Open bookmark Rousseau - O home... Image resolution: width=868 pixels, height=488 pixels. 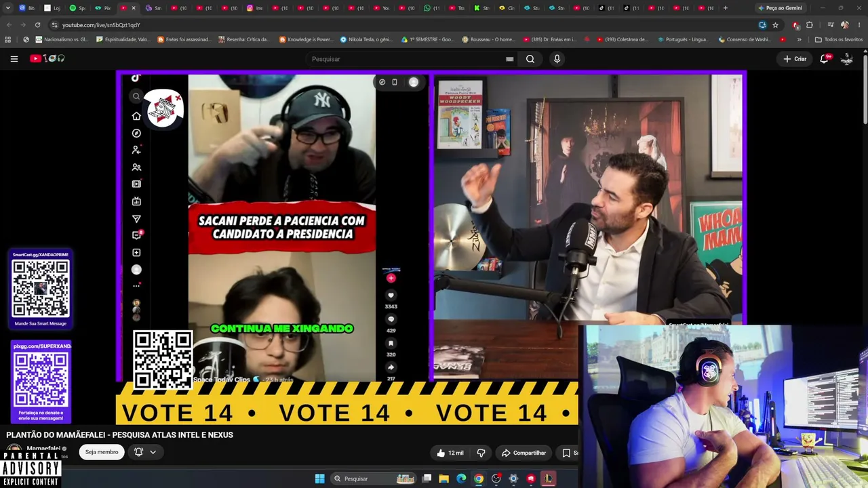pyautogui.click(x=488, y=39)
